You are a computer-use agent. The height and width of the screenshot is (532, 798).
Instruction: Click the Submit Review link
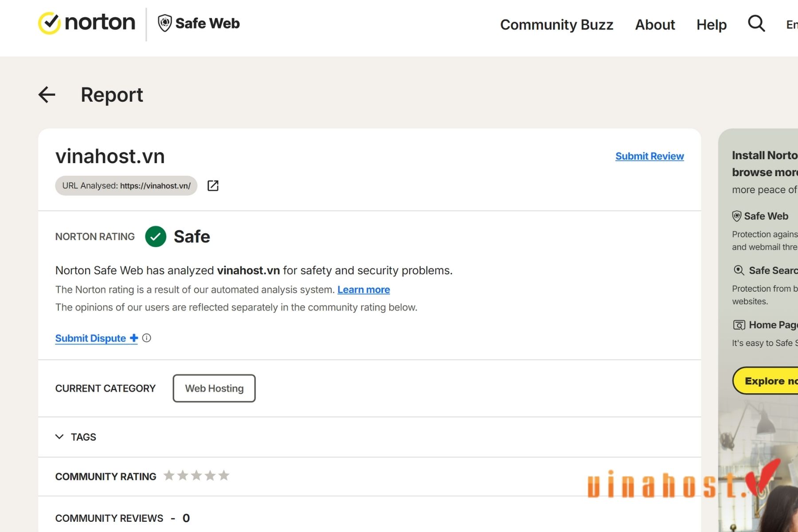tap(649, 156)
